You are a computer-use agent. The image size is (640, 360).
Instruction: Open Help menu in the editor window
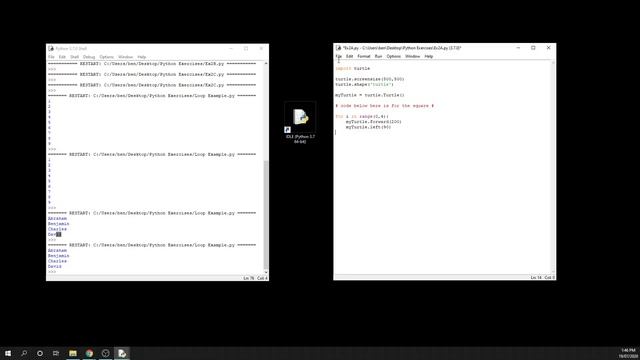429,56
